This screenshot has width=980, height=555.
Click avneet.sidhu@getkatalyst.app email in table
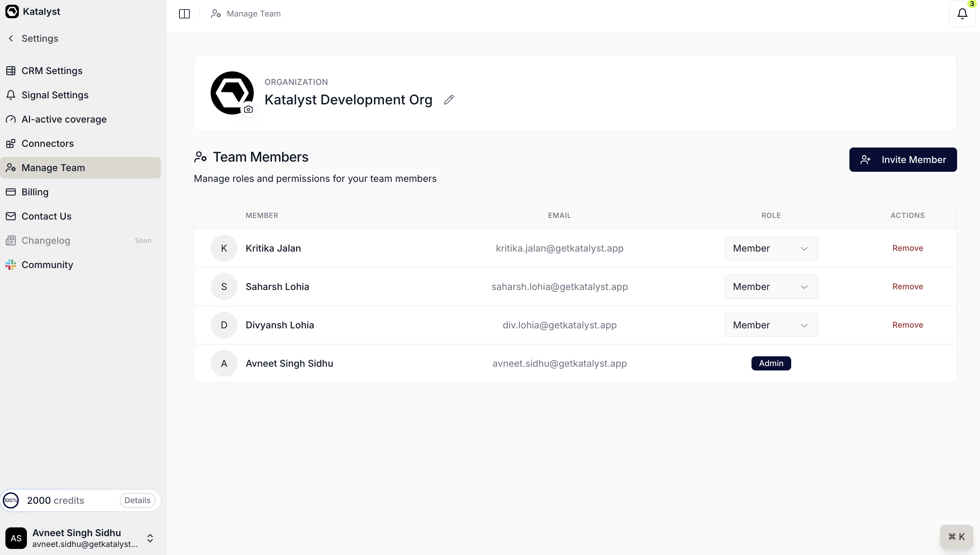click(x=560, y=363)
